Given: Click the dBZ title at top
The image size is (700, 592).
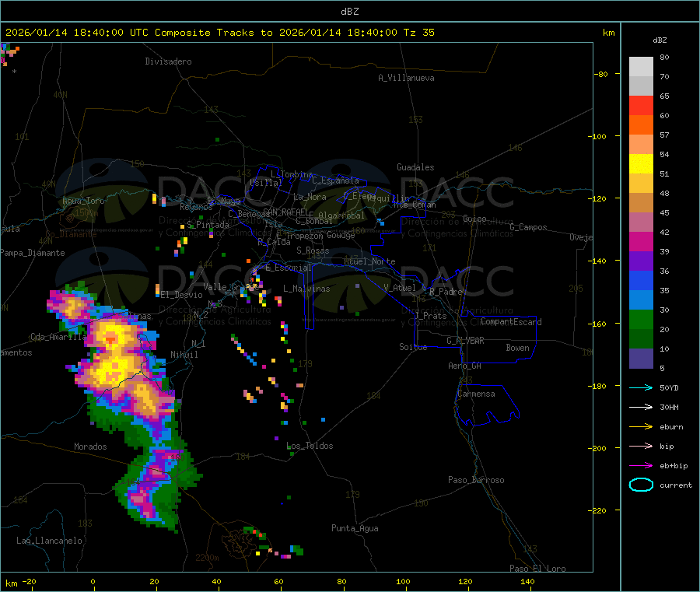Looking at the screenshot, I should coord(349,12).
